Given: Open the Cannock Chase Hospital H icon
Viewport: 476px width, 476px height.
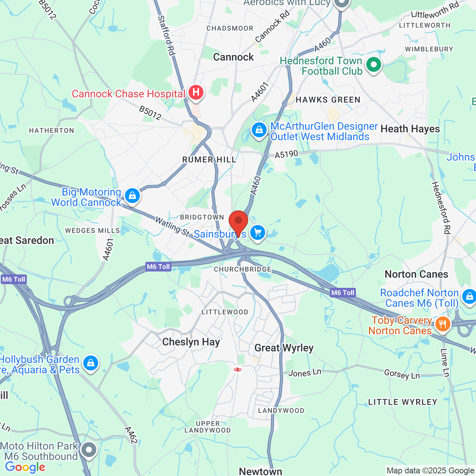Looking at the screenshot, I should 196,92.
